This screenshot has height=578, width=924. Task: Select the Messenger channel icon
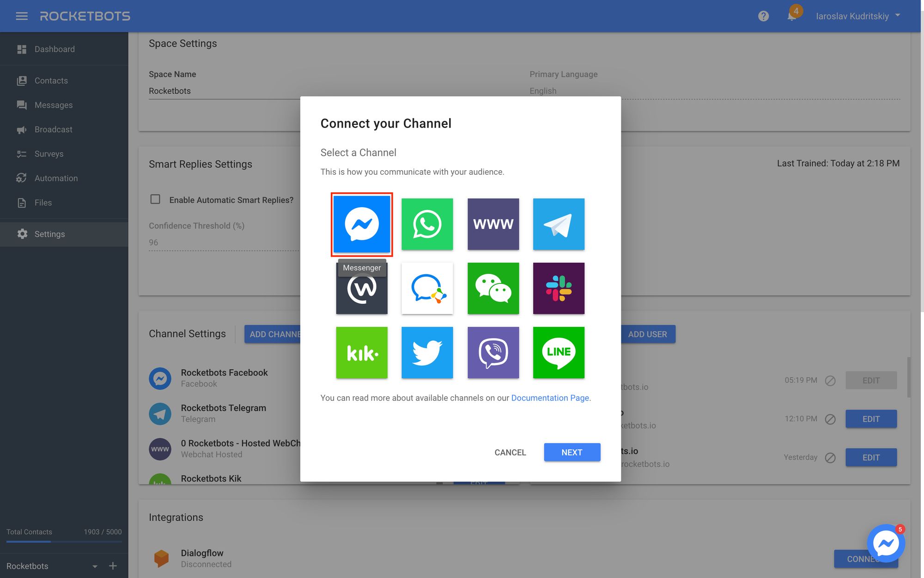[362, 224]
